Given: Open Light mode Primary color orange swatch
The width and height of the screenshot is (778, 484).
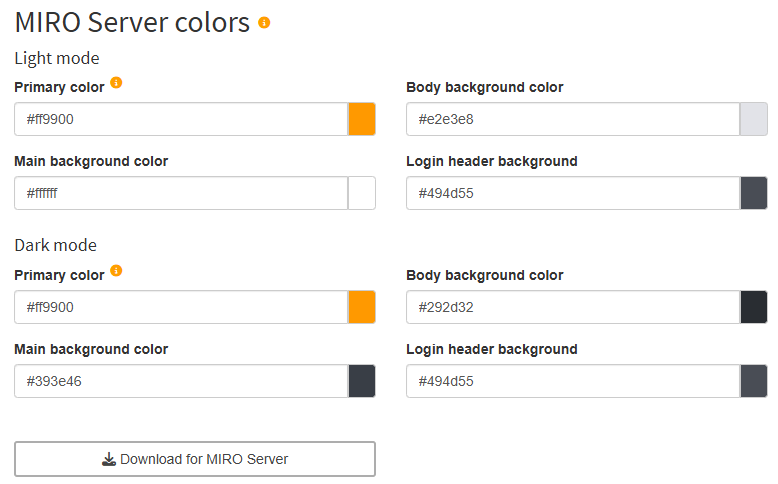Looking at the screenshot, I should coord(361,119).
